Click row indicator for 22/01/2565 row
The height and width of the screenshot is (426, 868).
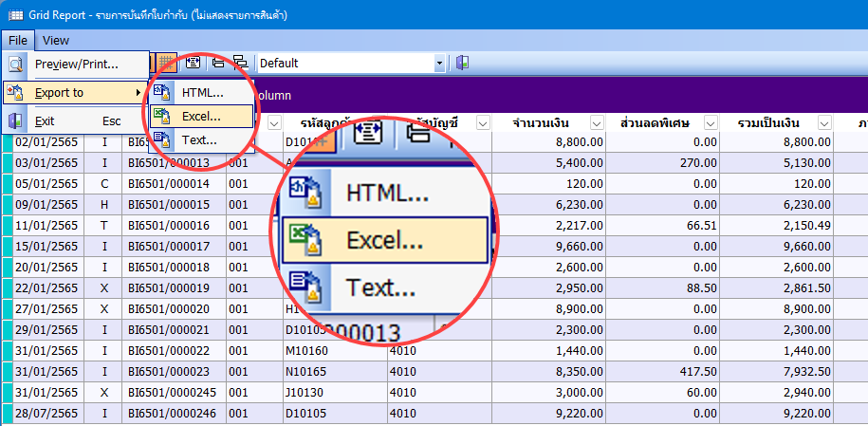click(7, 286)
